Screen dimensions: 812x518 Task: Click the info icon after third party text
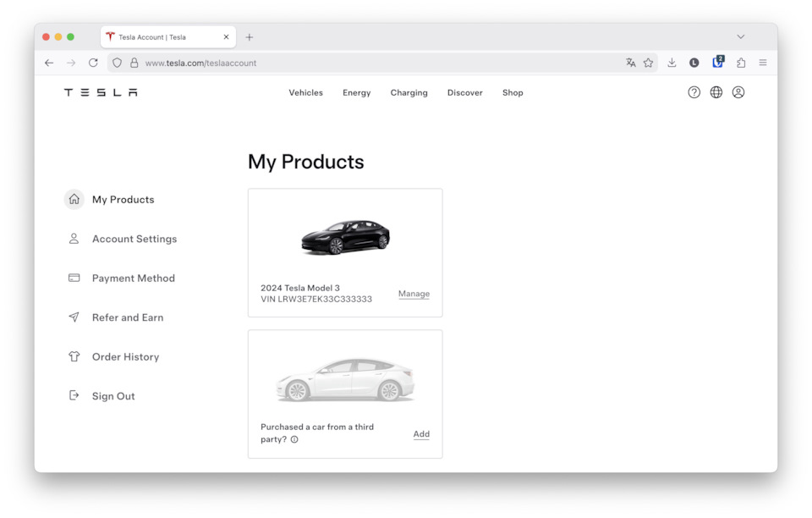tap(294, 439)
